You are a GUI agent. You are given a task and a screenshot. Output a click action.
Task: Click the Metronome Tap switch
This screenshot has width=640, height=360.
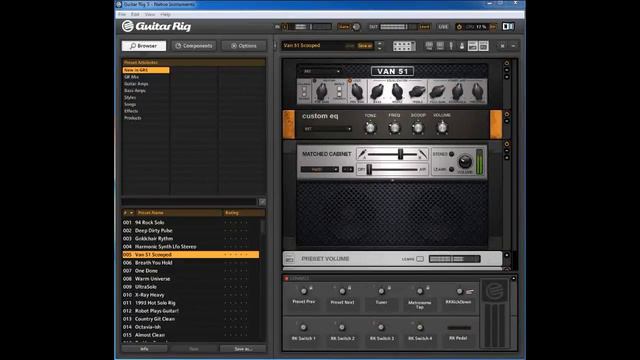pyautogui.click(x=420, y=291)
